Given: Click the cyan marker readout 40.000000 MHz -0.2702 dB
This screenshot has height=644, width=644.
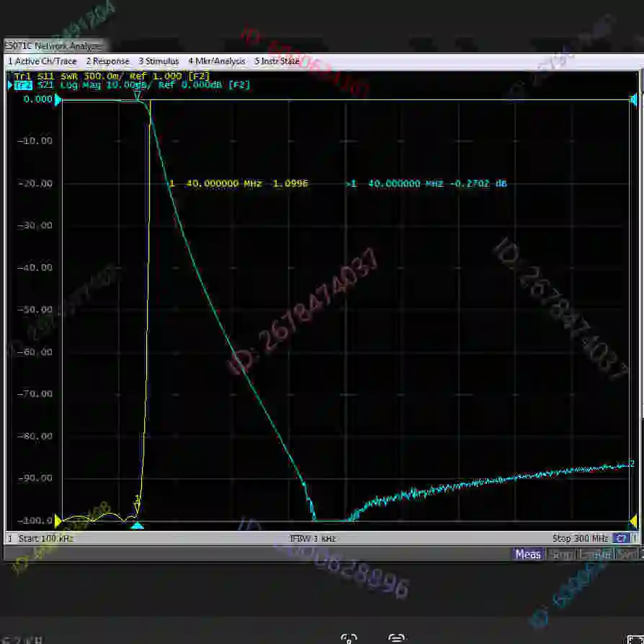Looking at the screenshot, I should click(x=426, y=184).
